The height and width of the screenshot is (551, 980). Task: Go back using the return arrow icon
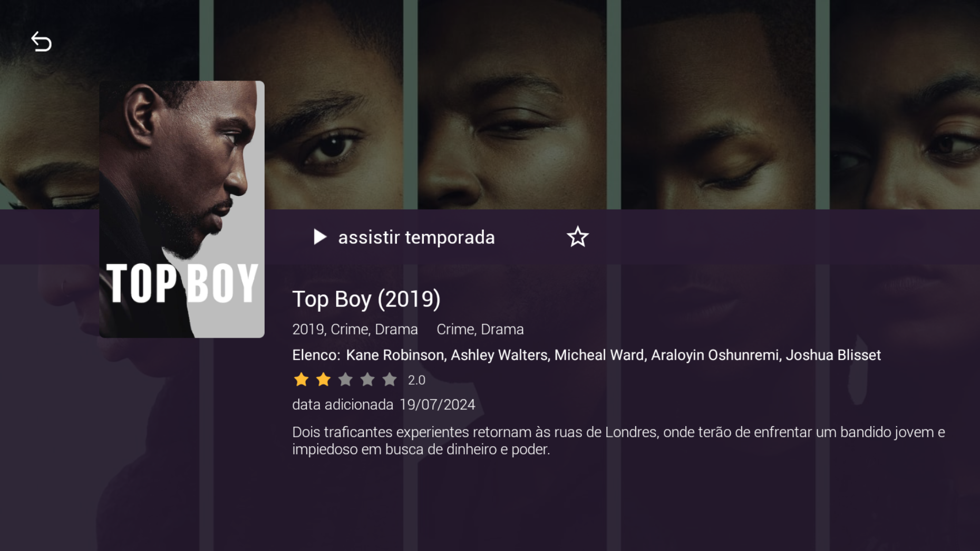(41, 42)
